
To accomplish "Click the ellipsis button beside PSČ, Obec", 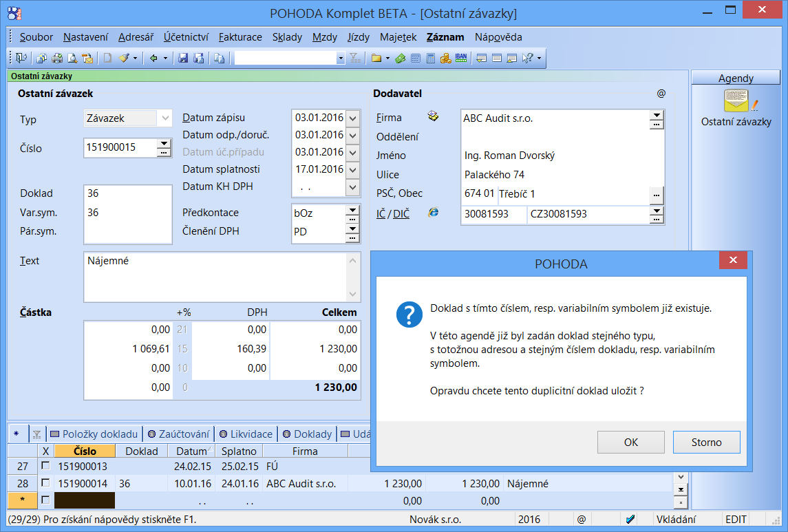I will (657, 194).
